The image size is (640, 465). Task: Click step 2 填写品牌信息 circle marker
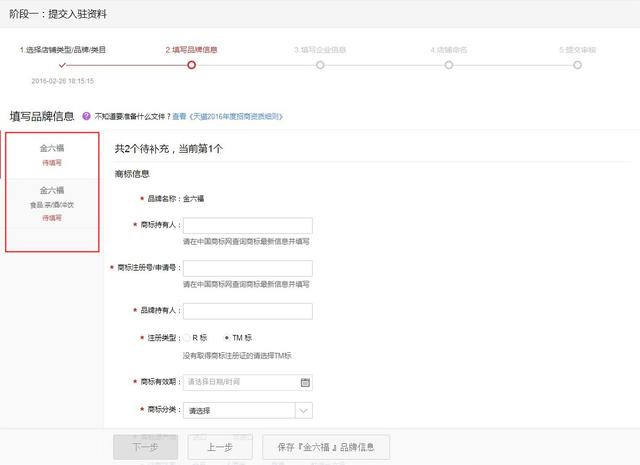pyautogui.click(x=191, y=65)
